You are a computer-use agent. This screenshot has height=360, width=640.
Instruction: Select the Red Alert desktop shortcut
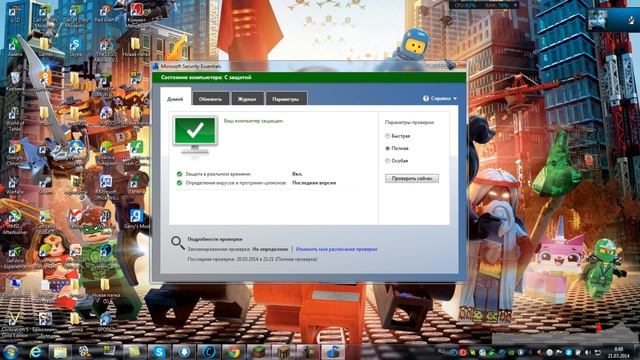click(x=105, y=14)
